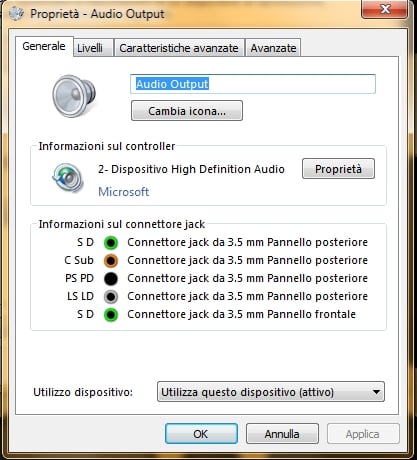
Task: Open the Utilizzo dispositivo dropdown
Action: 271,392
